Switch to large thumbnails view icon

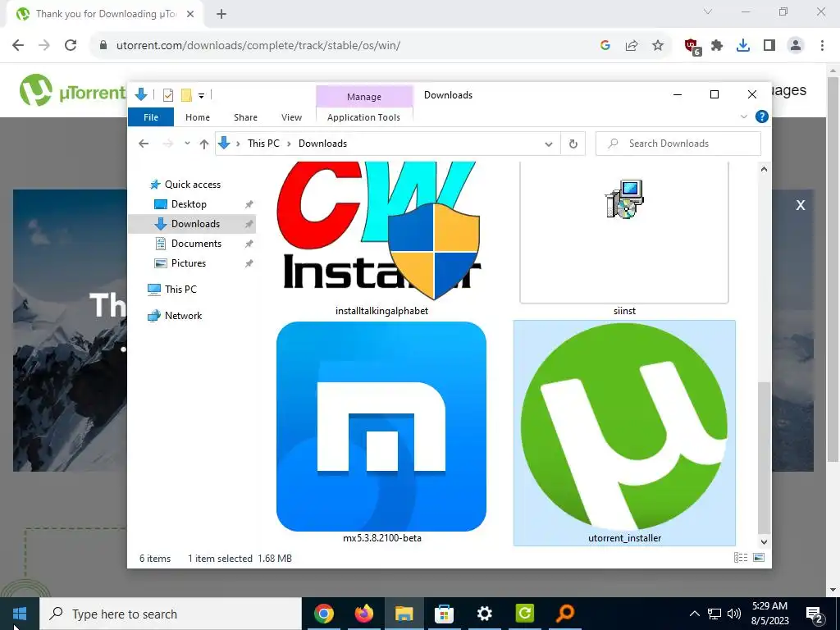coord(759,558)
